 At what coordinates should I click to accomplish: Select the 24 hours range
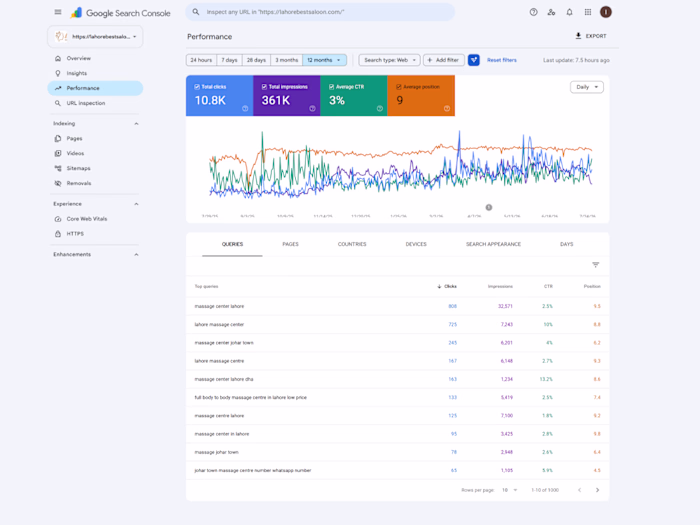click(x=201, y=60)
